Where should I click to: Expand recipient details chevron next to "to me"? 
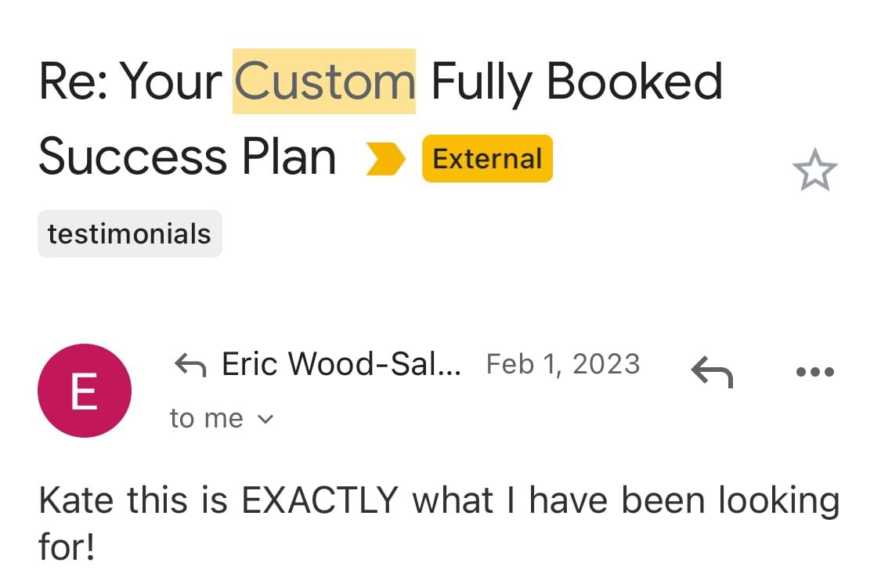(x=266, y=420)
